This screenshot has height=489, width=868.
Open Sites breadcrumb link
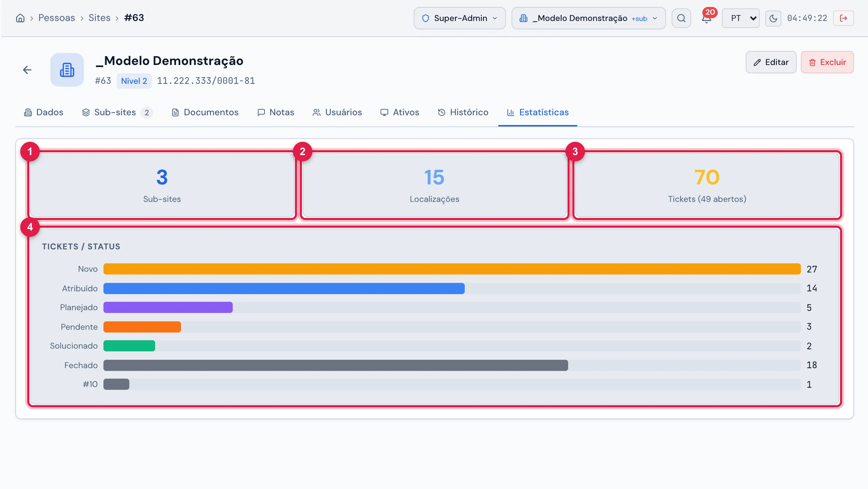99,18
